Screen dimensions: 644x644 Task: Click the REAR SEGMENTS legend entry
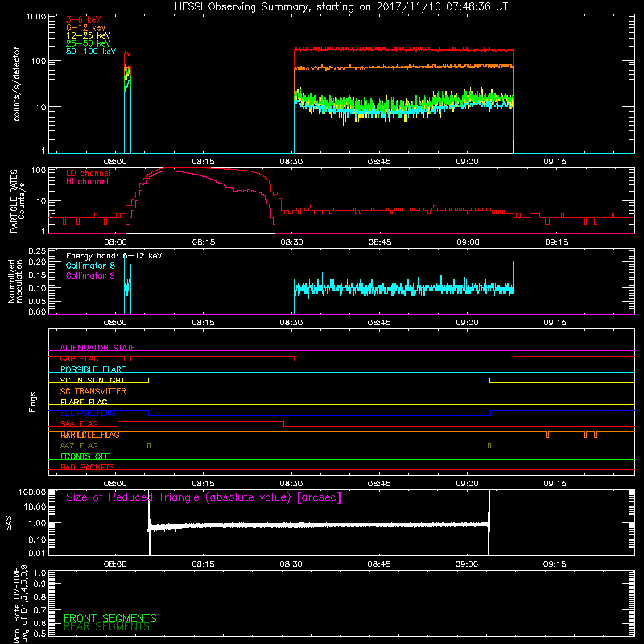pyautogui.click(x=106, y=627)
